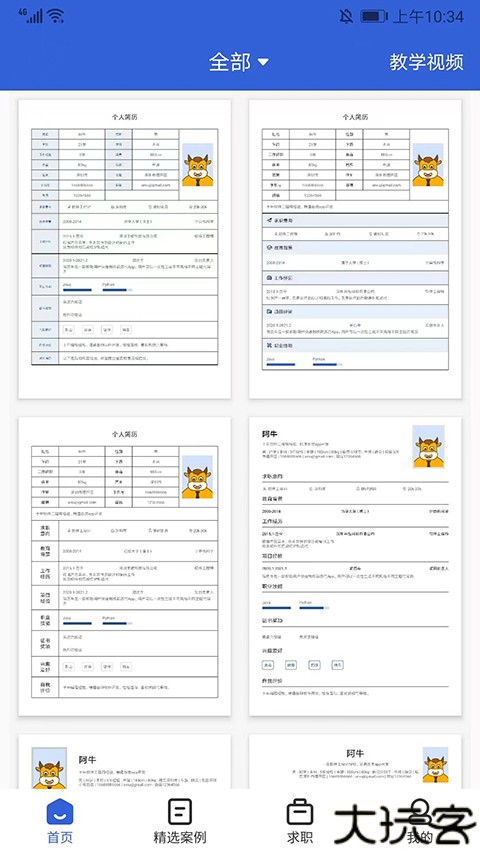The image size is (480, 853).
Task: Tap the battery indicator icon
Action: point(373,16)
